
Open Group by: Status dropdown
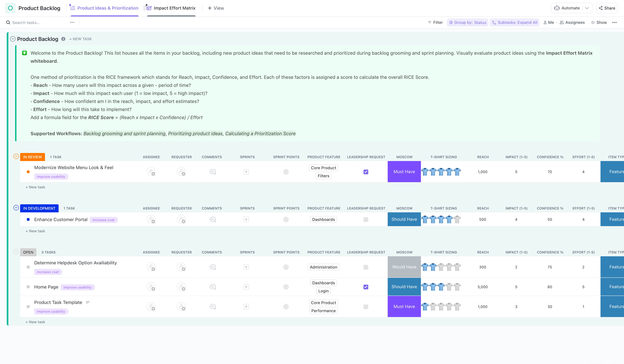pyautogui.click(x=468, y=22)
